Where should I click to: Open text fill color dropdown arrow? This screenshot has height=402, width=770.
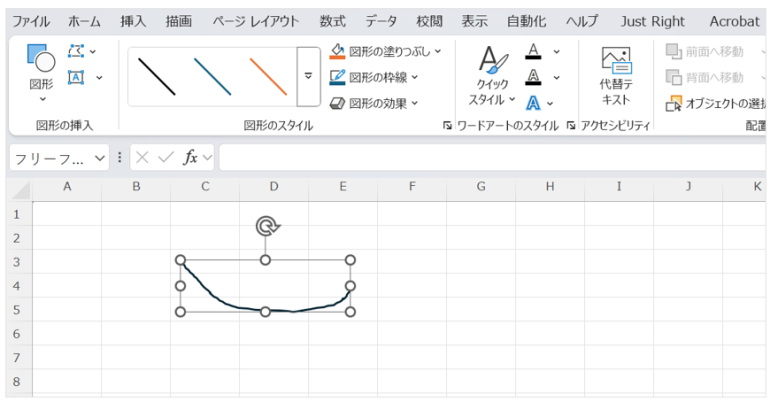pyautogui.click(x=556, y=52)
